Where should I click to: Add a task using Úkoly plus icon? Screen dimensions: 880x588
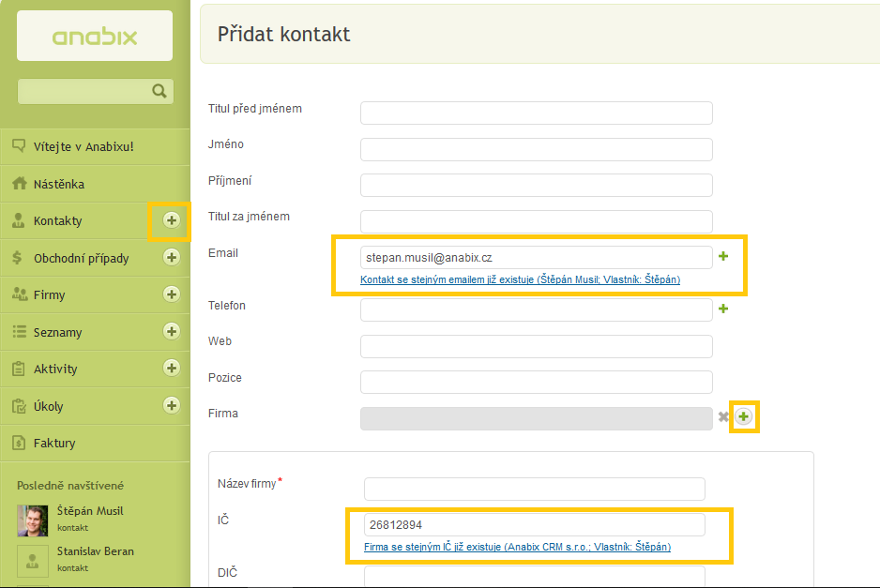tap(171, 405)
